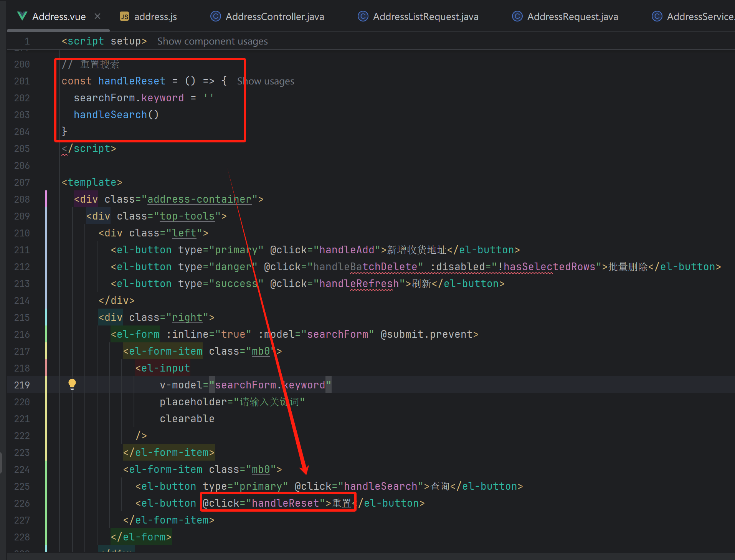735x560 pixels.
Task: Click line number 226 in the gutter
Action: 22,503
